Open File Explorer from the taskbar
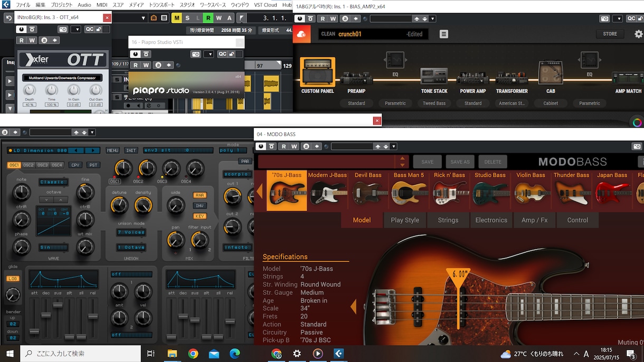This screenshot has height=362, width=644. pos(172,353)
